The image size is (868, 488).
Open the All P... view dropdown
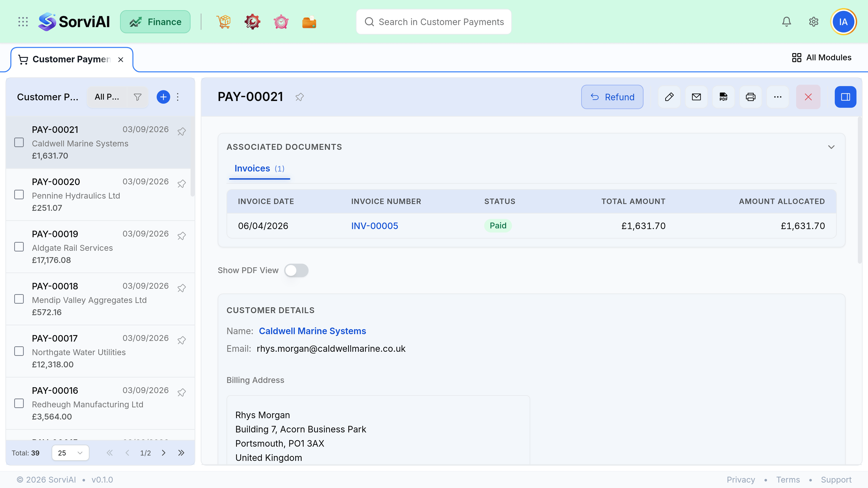107,97
